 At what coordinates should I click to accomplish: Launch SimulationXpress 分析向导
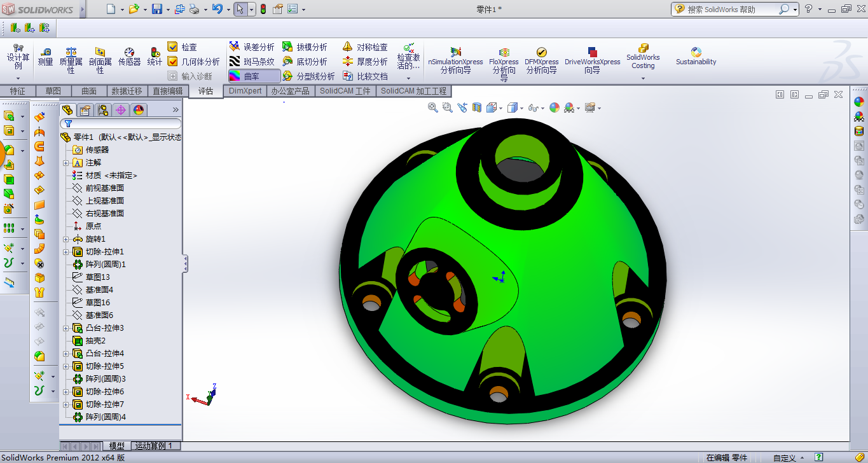(x=455, y=61)
